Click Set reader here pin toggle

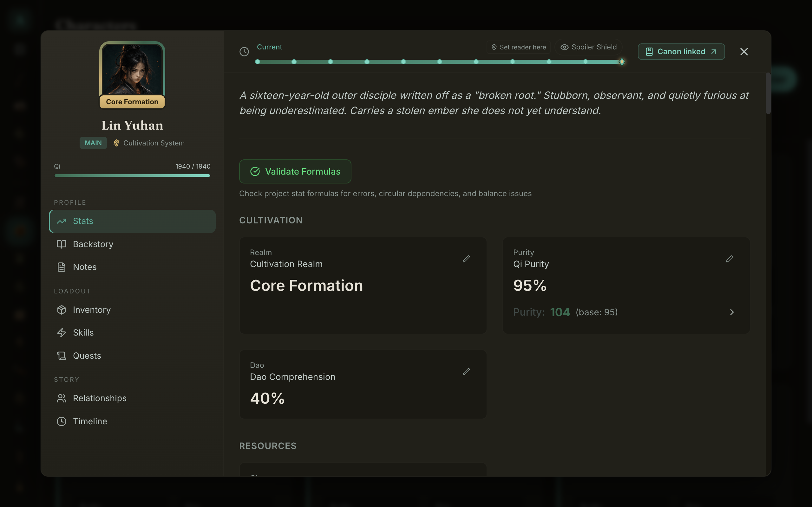pos(518,47)
